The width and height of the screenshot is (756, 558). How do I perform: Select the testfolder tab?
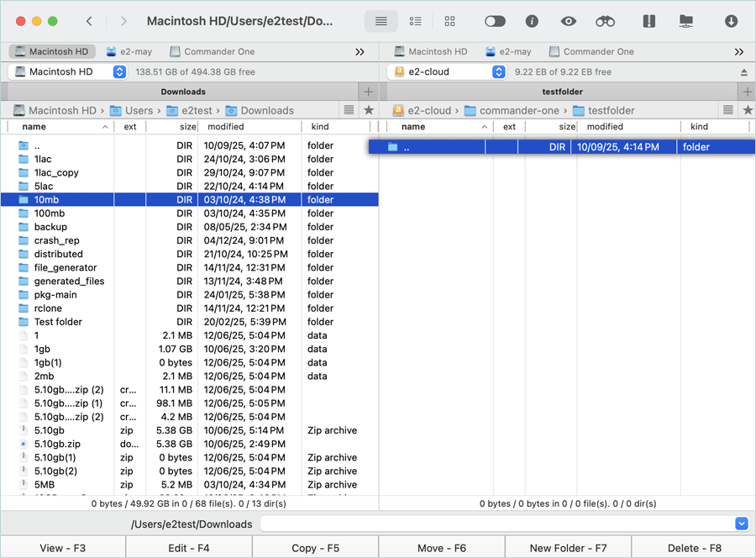pos(562,92)
